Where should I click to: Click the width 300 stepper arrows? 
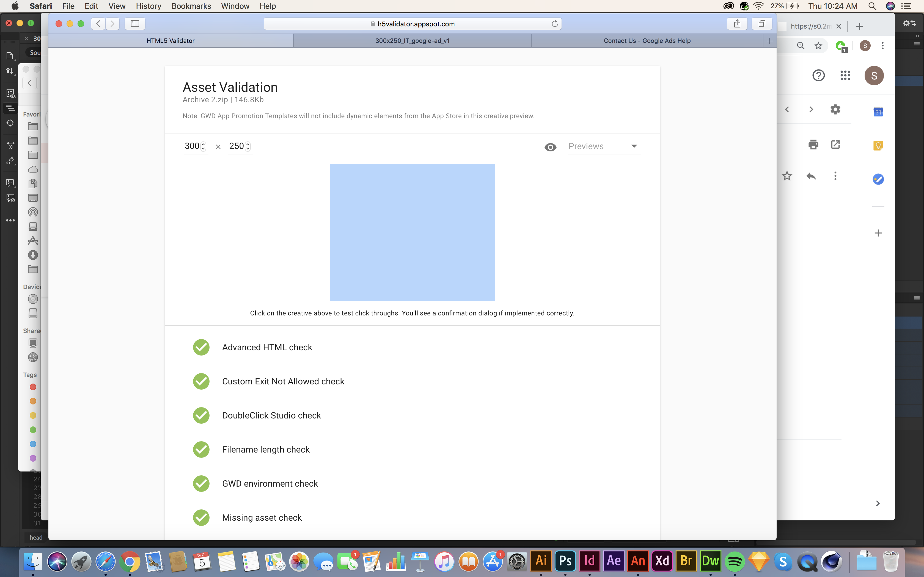[x=203, y=146]
